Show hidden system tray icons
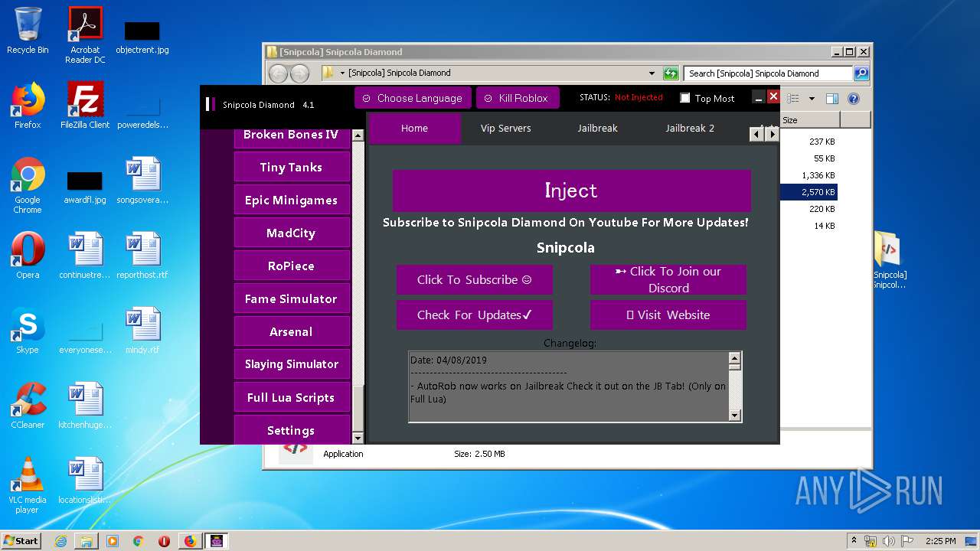The image size is (980, 551). (854, 541)
